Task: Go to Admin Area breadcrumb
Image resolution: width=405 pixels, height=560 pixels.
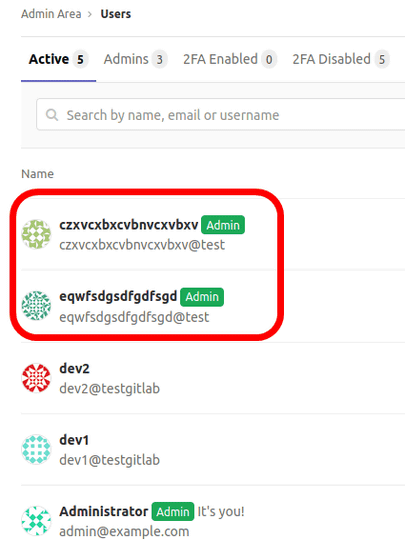Action: point(51,14)
